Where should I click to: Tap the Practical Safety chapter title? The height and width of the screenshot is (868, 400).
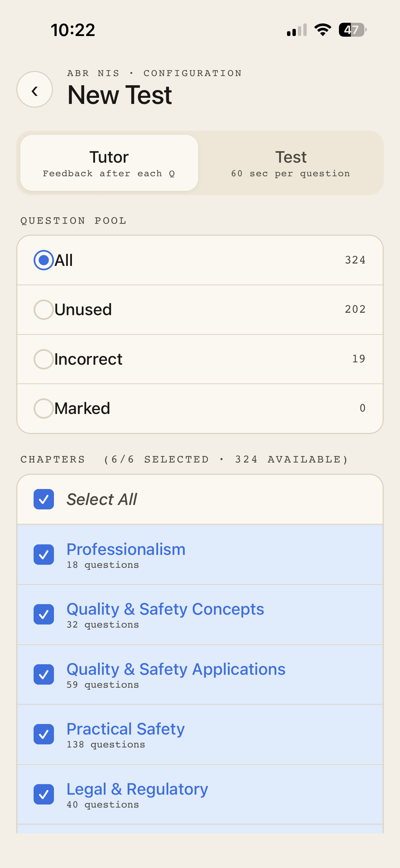pyautogui.click(x=126, y=729)
